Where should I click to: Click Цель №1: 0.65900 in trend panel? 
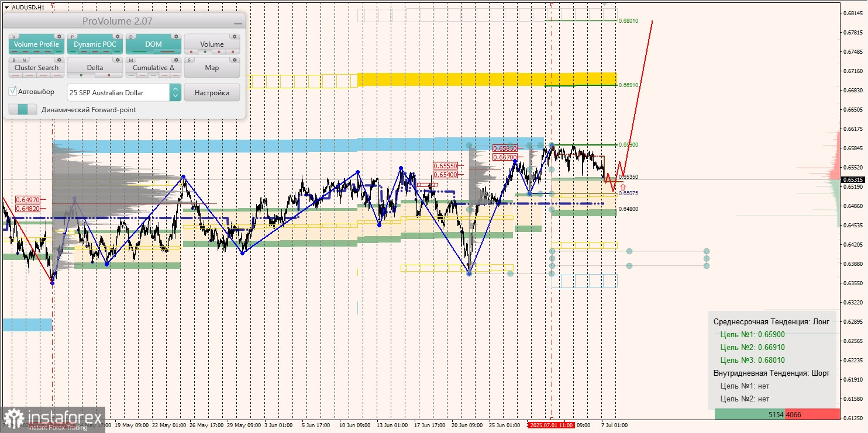click(753, 335)
